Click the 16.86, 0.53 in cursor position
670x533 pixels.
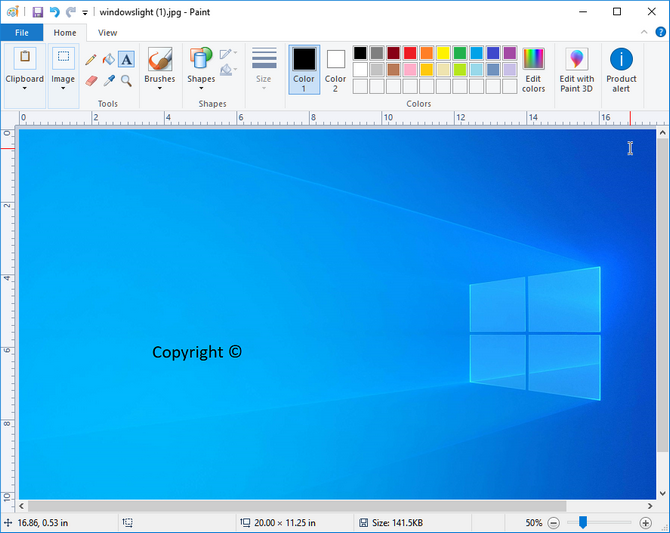coord(43,523)
